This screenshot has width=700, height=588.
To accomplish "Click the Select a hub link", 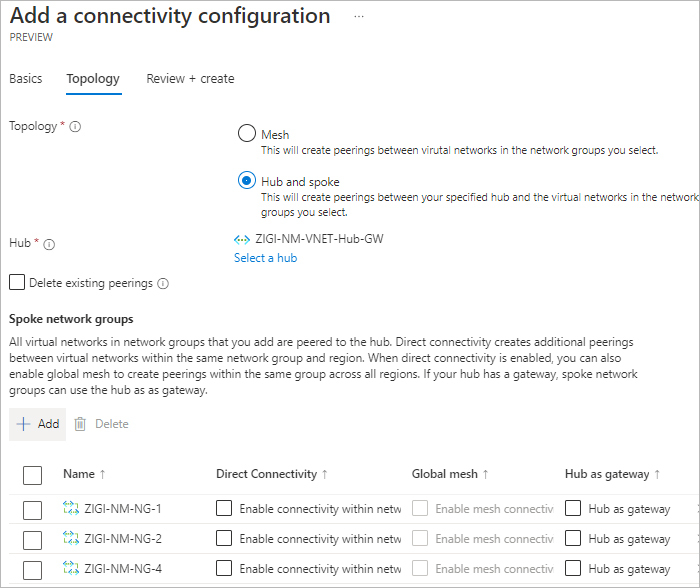I will click(x=266, y=258).
